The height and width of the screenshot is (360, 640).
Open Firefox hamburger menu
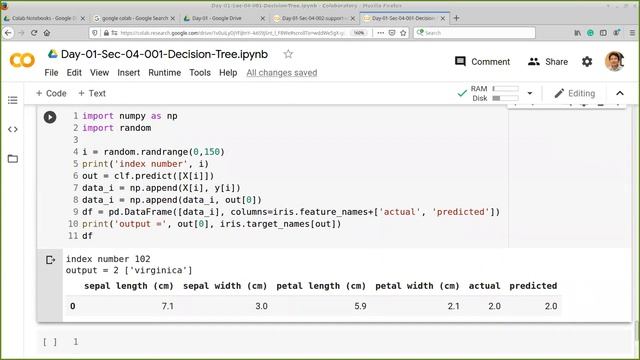tap(632, 33)
